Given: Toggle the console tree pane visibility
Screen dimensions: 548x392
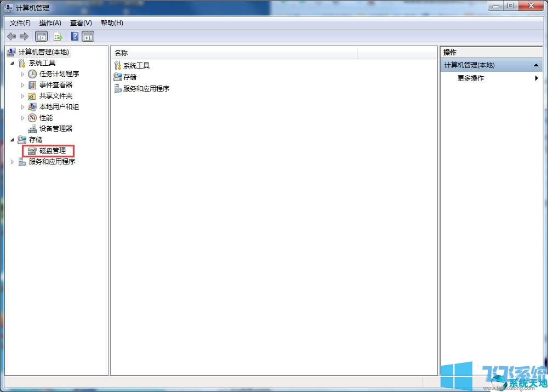Looking at the screenshot, I should pos(42,36).
